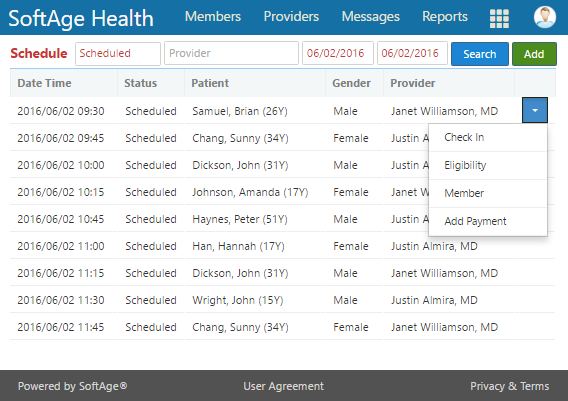Open the User Agreement footer link

pos(283,386)
